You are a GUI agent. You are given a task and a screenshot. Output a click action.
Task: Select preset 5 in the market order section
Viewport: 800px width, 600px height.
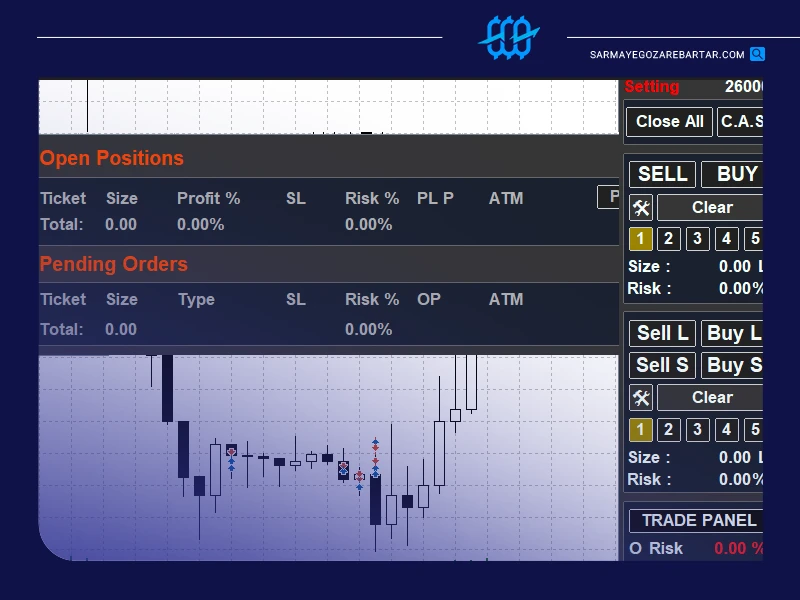(x=754, y=238)
